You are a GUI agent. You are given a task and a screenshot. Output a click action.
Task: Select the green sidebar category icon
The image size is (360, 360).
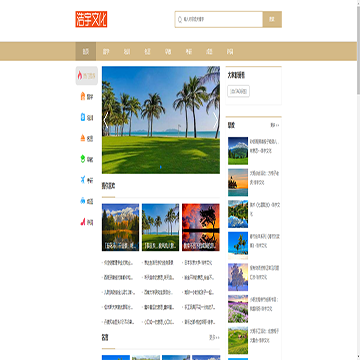coord(83,159)
